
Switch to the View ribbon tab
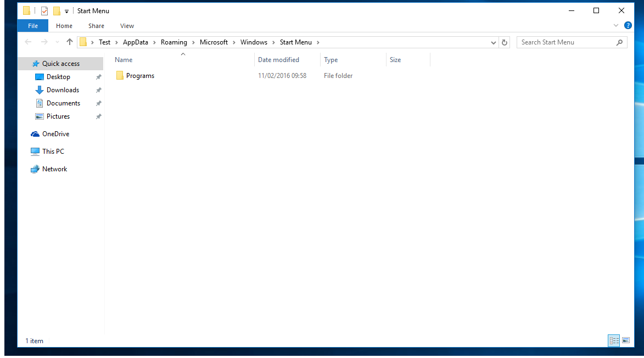[127, 26]
